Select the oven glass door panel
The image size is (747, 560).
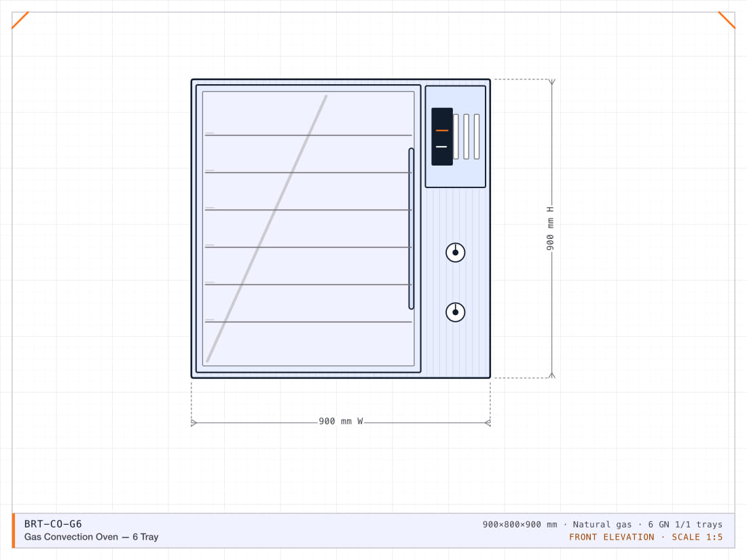click(308, 229)
